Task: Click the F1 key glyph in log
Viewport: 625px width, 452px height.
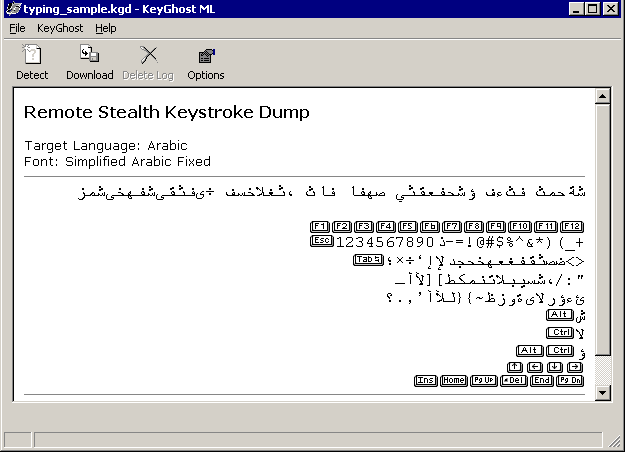Action: click(x=320, y=227)
